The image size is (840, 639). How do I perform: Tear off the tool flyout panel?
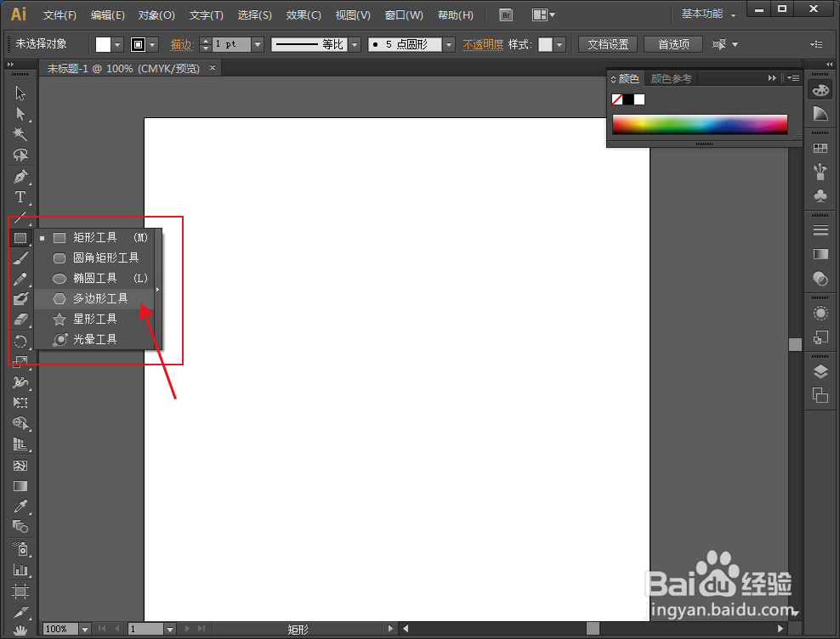click(157, 289)
